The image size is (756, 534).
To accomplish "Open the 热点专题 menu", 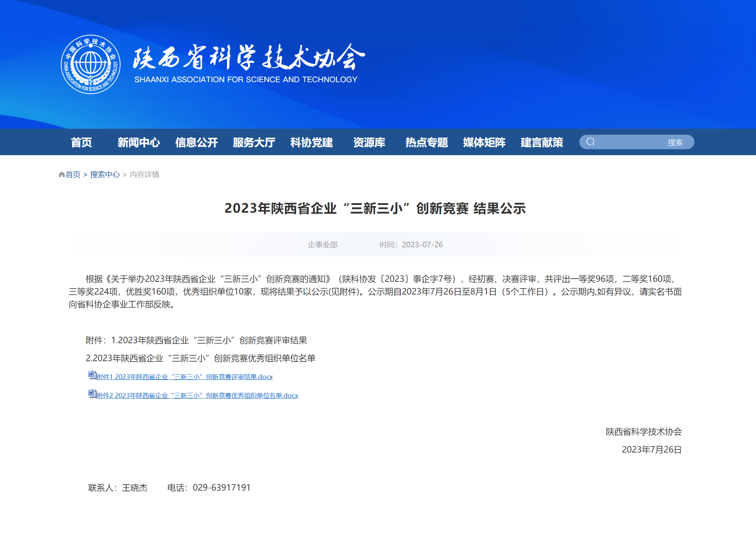I will [426, 142].
